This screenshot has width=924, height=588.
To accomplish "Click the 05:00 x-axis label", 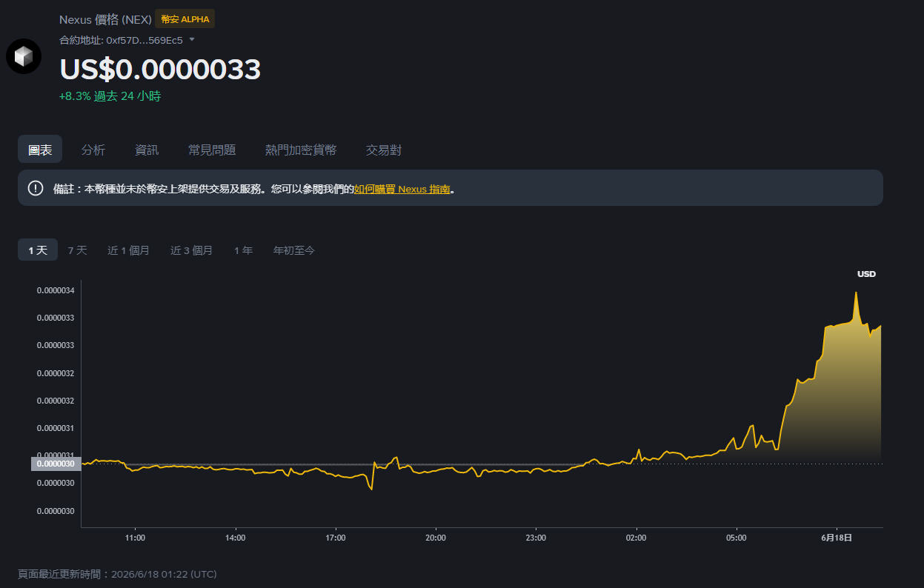I will (x=736, y=538).
